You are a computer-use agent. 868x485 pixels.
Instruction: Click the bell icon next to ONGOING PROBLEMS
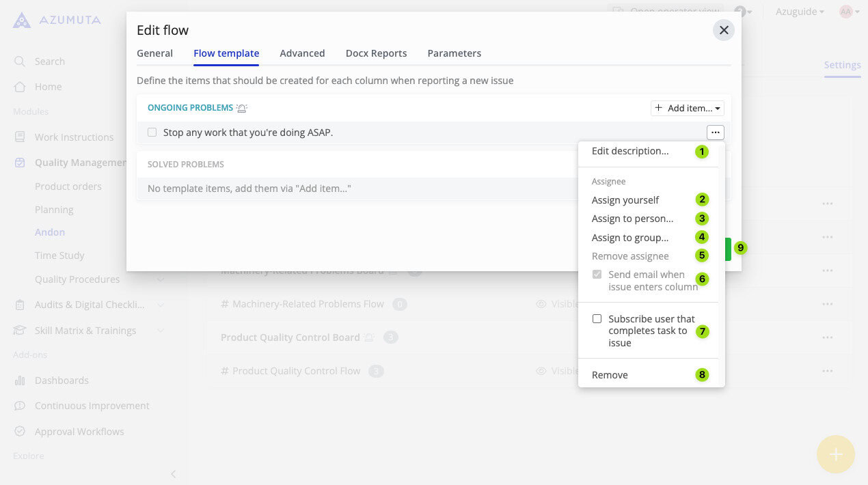pos(242,107)
